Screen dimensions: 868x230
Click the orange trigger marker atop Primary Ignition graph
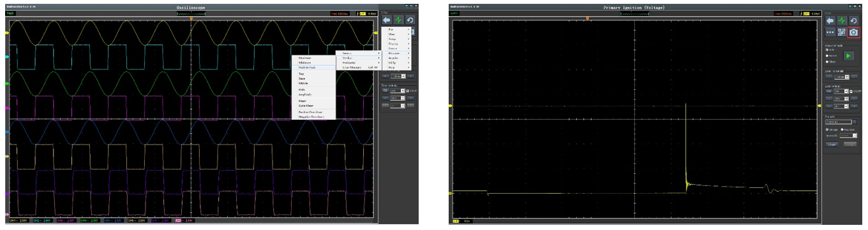[x=587, y=18]
